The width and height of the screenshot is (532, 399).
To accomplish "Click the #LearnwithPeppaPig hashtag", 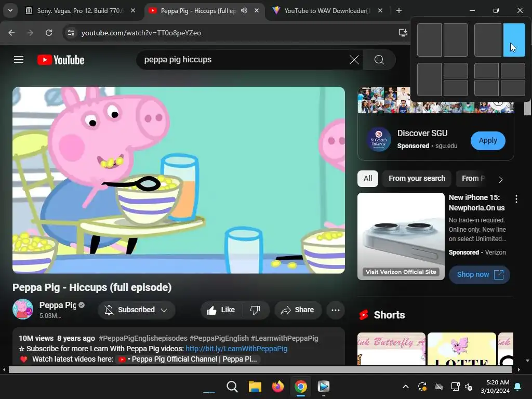I will [x=285, y=338].
